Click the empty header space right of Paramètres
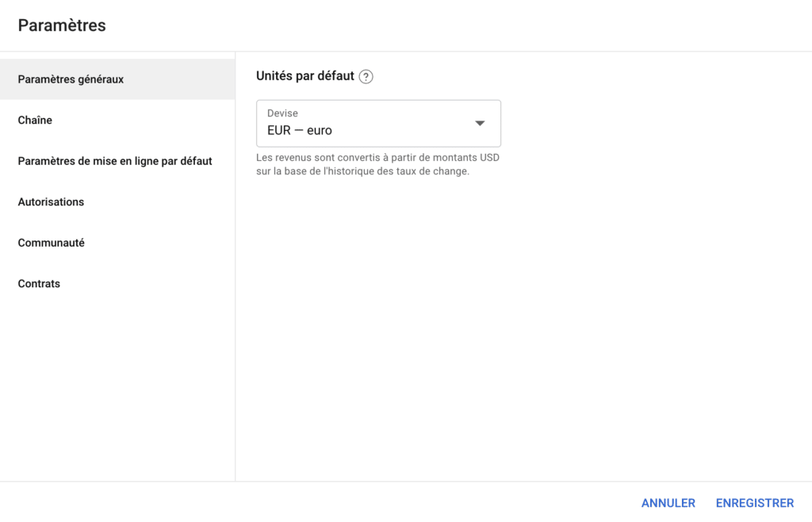The width and height of the screenshot is (812, 522). click(x=460, y=25)
